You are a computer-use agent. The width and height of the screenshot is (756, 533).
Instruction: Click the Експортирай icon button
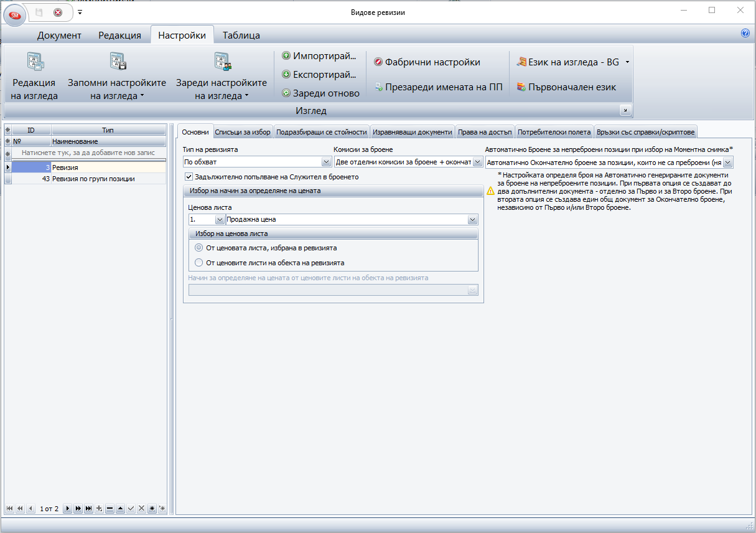(319, 75)
